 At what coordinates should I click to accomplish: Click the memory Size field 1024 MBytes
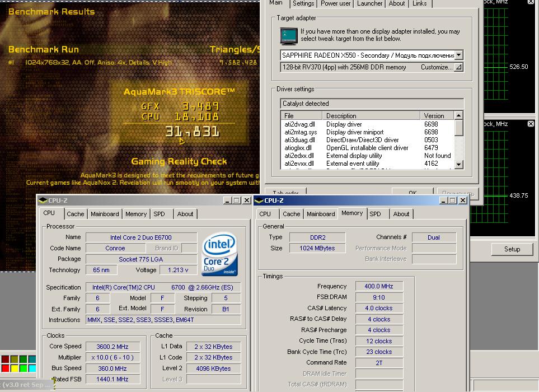point(317,248)
